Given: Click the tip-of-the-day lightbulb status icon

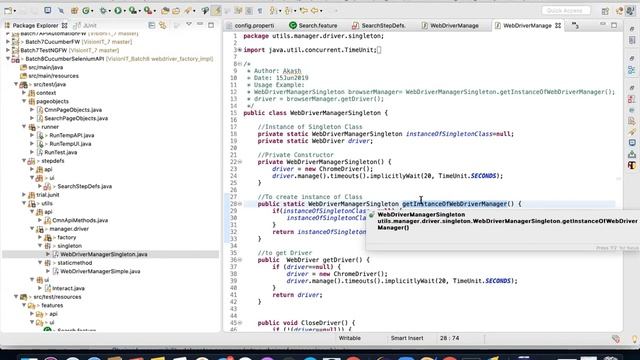Looking at the screenshot, I should [635, 339].
